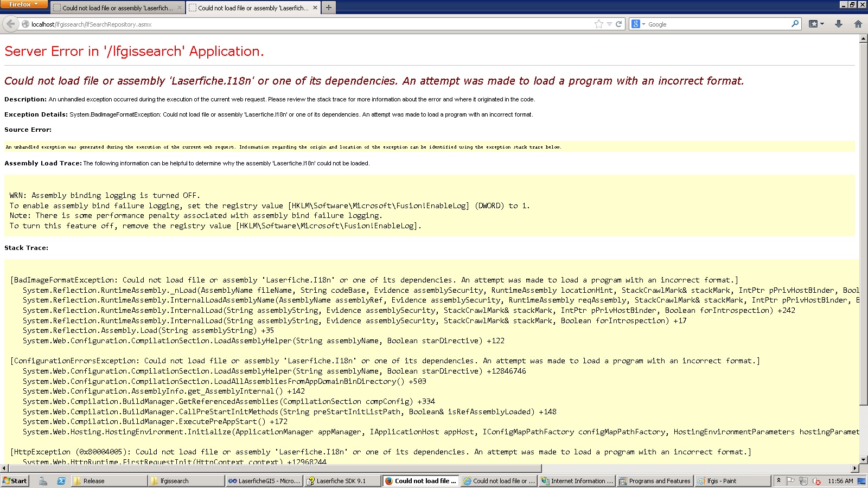This screenshot has height=488, width=868.
Task: Launch PowerShell from the quick launch bar
Action: coord(61,481)
